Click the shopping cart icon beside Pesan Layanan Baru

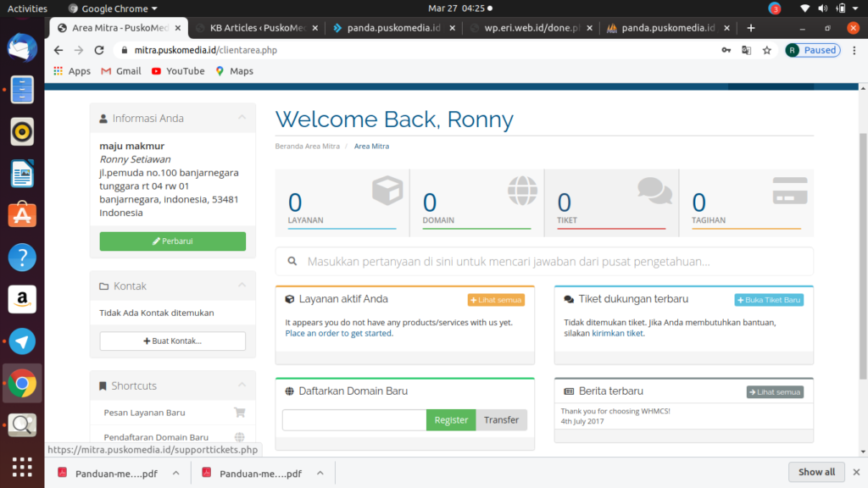point(240,413)
